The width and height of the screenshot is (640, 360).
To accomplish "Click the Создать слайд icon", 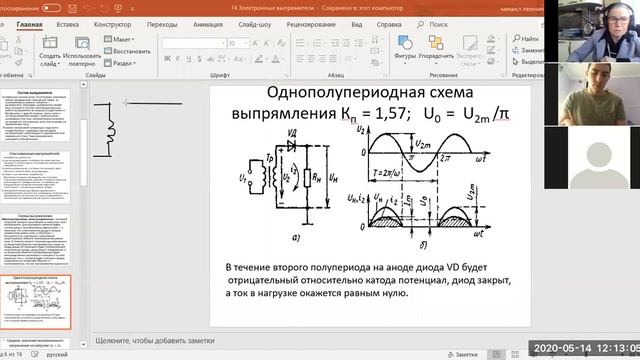I will (x=50, y=42).
